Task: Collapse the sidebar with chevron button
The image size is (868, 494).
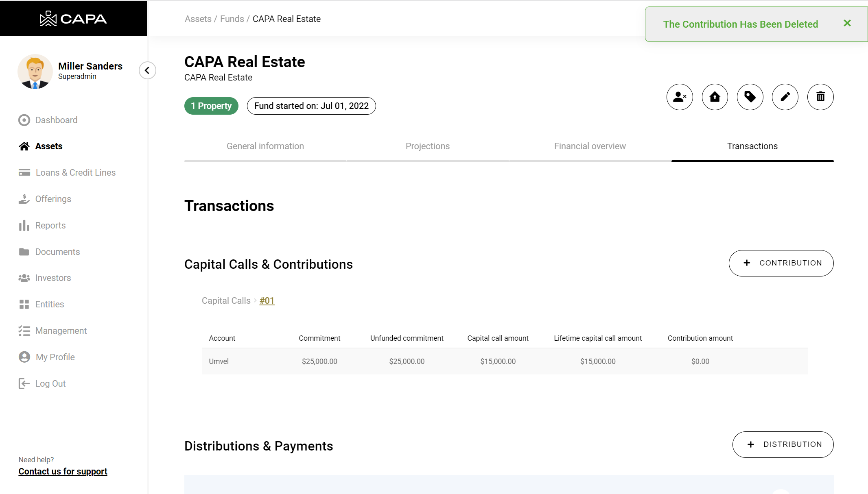Action: [x=147, y=70]
